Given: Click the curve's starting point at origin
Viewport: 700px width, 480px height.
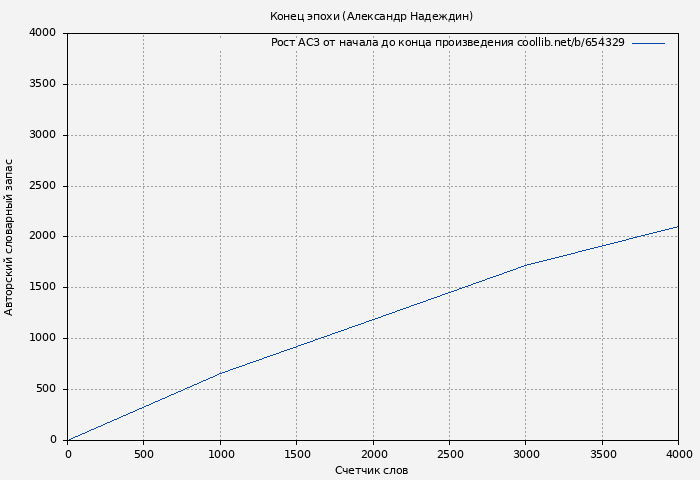Looking at the screenshot, I should (x=68, y=440).
